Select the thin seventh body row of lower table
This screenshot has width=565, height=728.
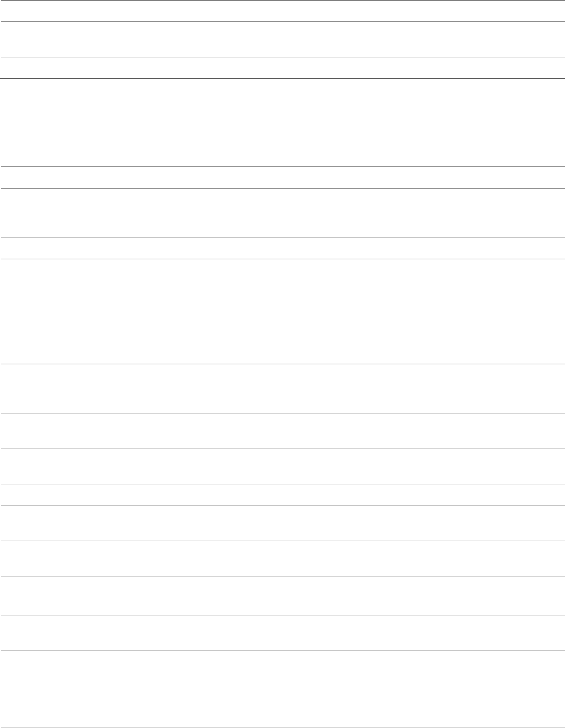point(282,495)
